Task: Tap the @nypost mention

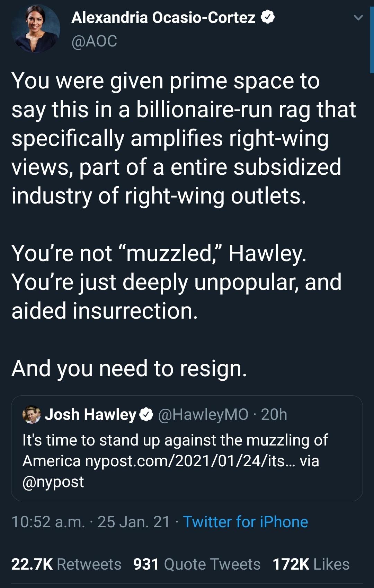Action: click(x=53, y=482)
